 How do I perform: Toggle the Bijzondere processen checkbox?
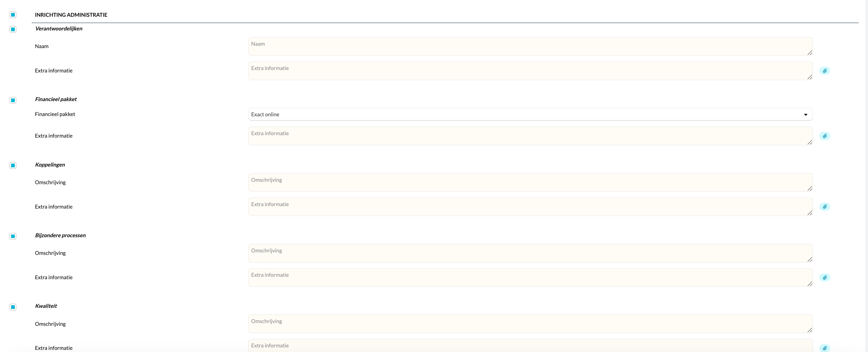coord(13,236)
